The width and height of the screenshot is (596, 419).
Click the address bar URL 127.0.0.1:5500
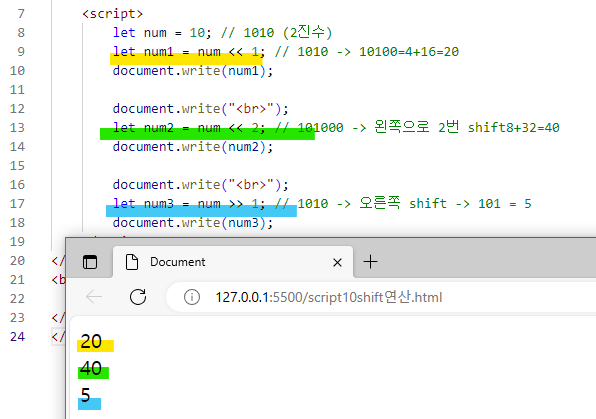coord(329,297)
